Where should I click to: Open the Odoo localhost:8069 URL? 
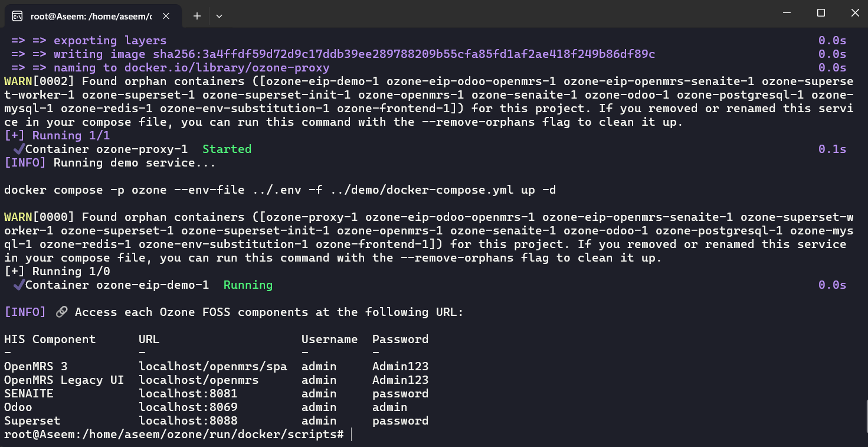tap(188, 407)
